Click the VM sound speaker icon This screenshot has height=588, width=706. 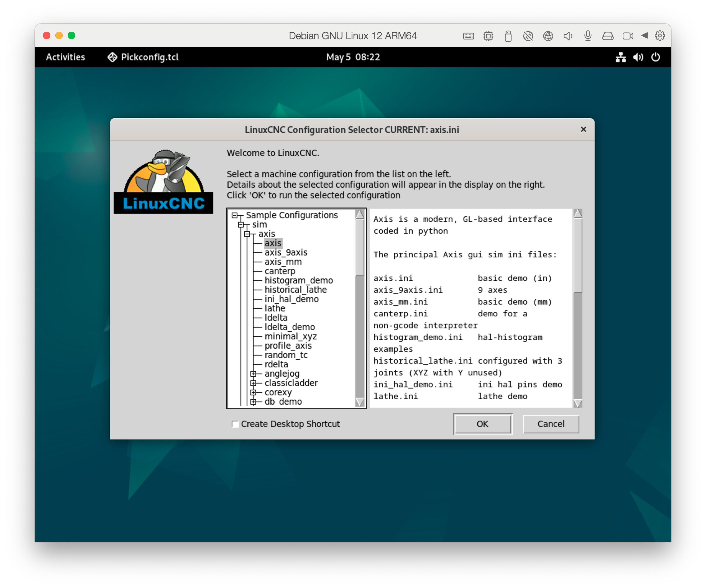point(568,36)
